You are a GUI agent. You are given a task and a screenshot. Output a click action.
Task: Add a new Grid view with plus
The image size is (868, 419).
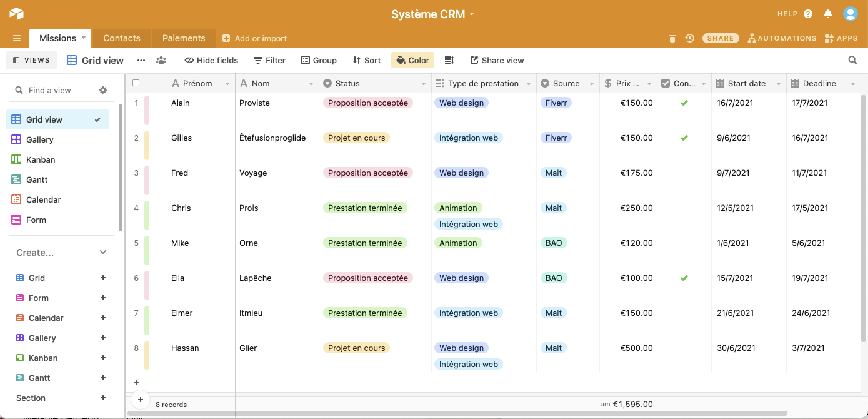(x=103, y=278)
